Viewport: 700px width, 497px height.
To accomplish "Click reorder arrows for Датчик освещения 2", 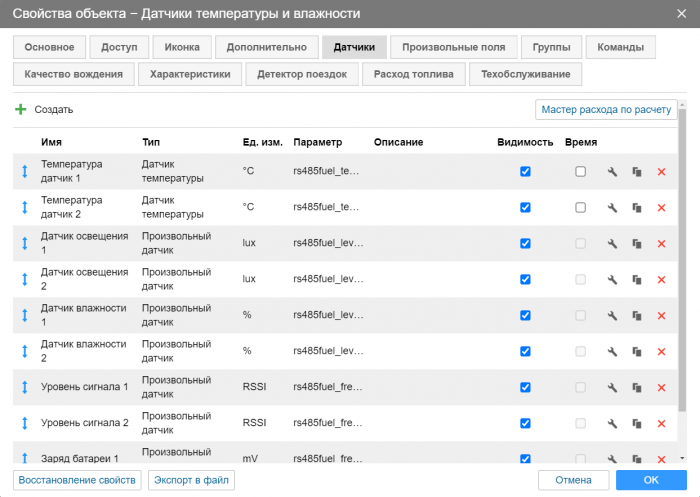I will (x=25, y=280).
